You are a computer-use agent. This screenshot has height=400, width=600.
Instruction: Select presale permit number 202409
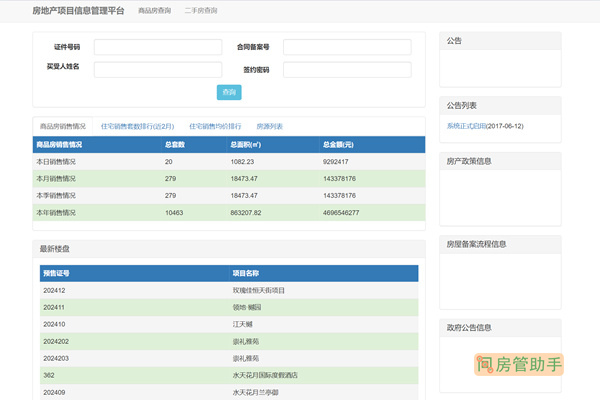(x=54, y=392)
